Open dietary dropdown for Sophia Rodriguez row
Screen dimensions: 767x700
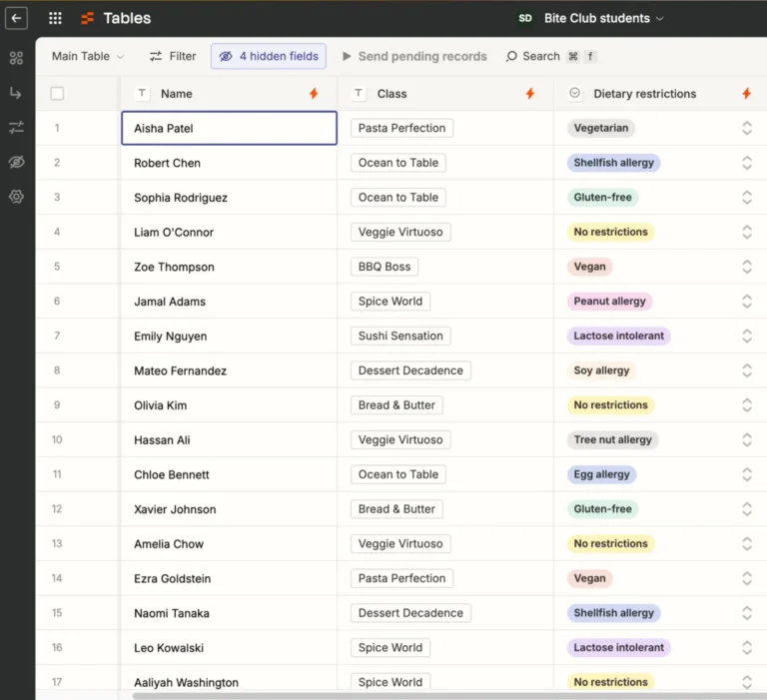coord(746,197)
